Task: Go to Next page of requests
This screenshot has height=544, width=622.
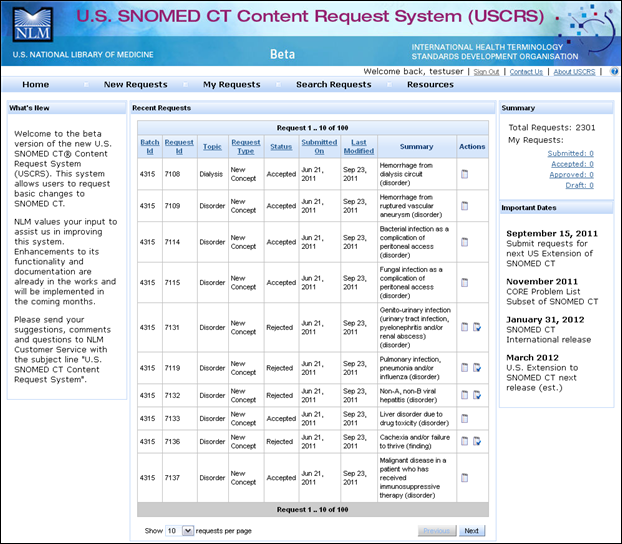Action: click(x=472, y=531)
